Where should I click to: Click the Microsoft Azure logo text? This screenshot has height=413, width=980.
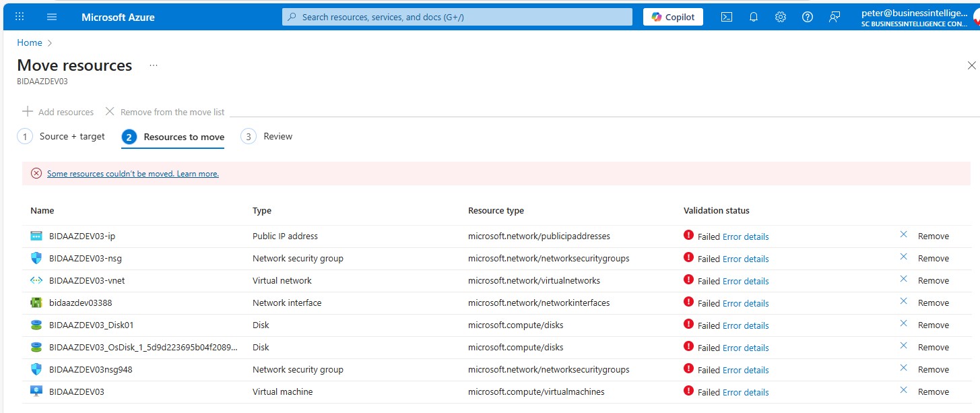coord(118,17)
